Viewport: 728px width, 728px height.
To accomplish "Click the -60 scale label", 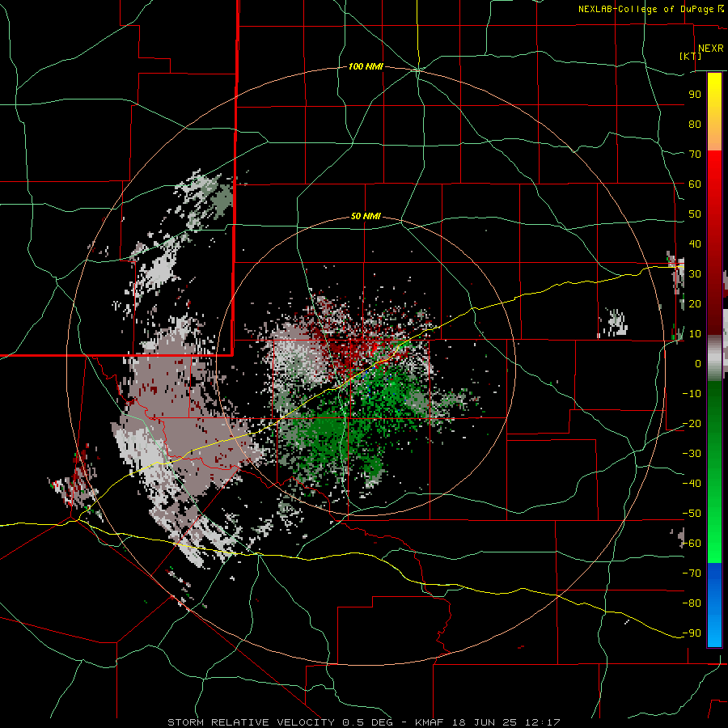I will [692, 544].
